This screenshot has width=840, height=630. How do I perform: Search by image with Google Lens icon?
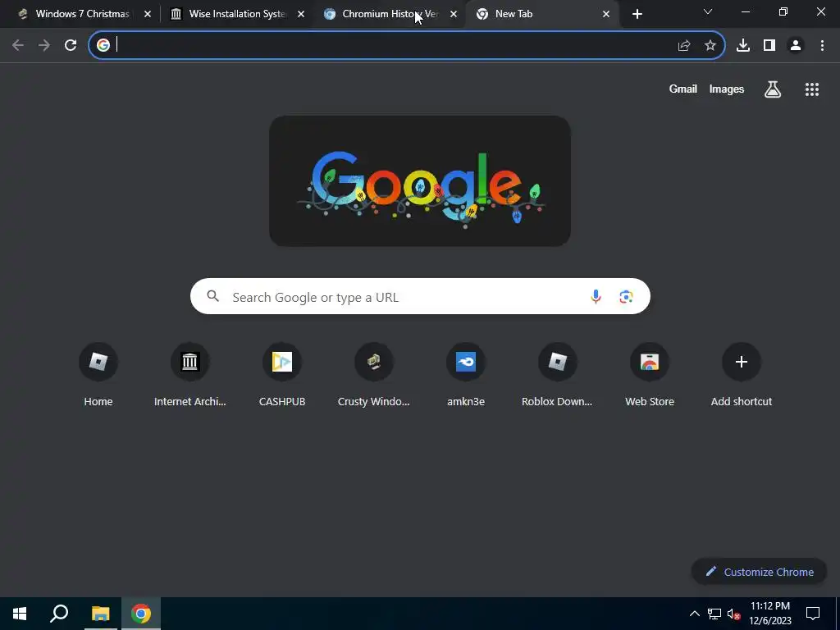626,296
